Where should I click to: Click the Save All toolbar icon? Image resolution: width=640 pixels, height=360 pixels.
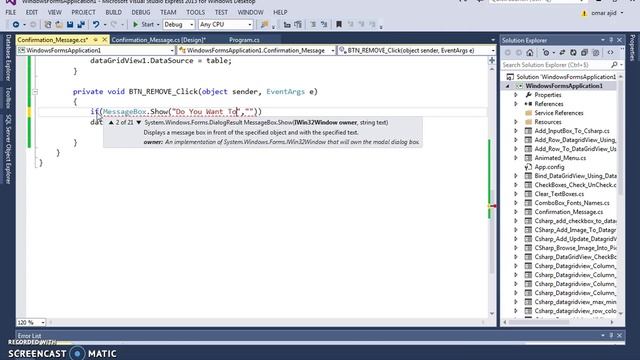pos(81,25)
